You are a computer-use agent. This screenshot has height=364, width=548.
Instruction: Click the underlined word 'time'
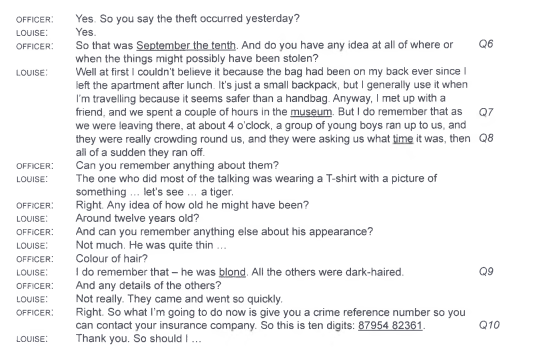(x=403, y=139)
